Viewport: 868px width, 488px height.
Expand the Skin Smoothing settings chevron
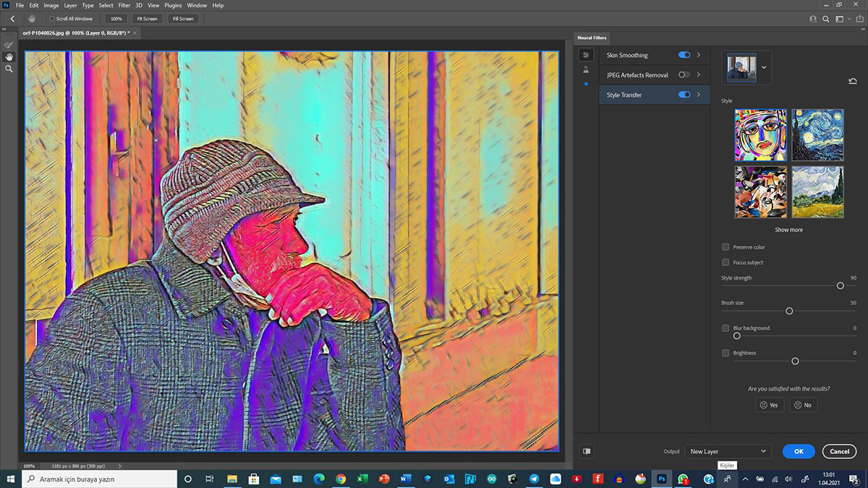tap(699, 55)
